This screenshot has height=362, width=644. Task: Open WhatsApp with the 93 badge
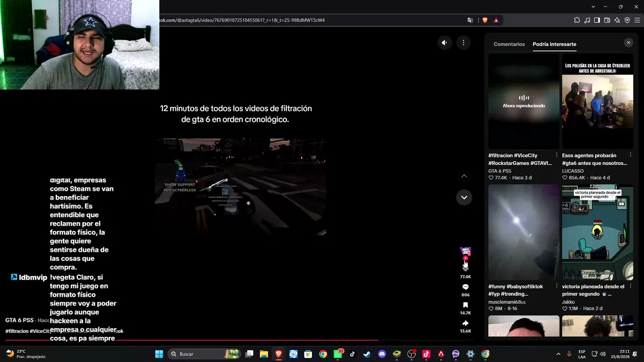[x=338, y=354]
